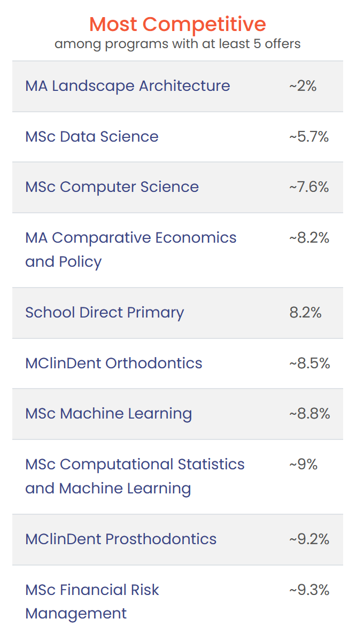Select the MSc Machine Learning link
Image resolution: width=364 pixels, height=642 pixels.
pos(109,414)
